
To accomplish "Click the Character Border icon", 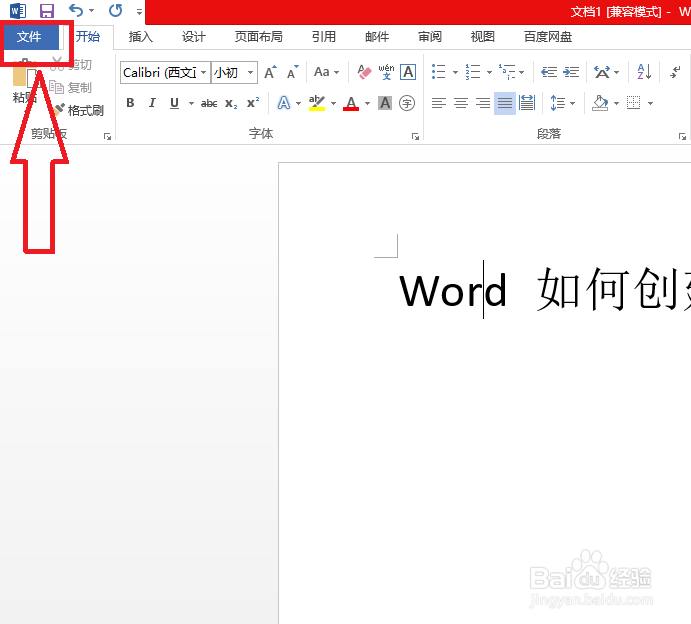I will pos(408,72).
